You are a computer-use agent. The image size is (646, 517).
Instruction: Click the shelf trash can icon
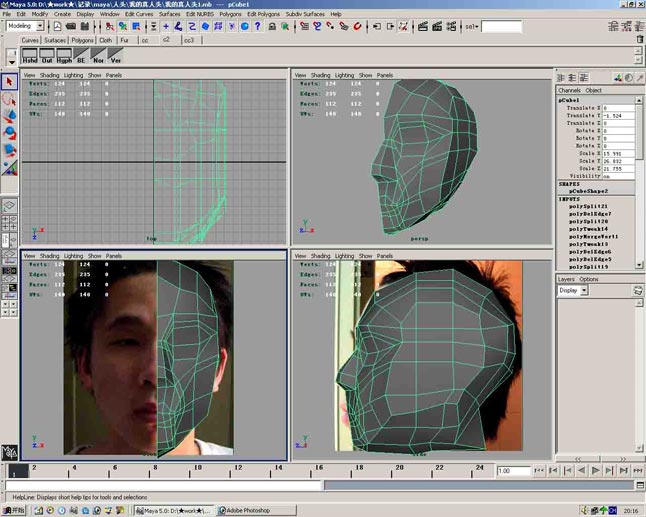(639, 39)
